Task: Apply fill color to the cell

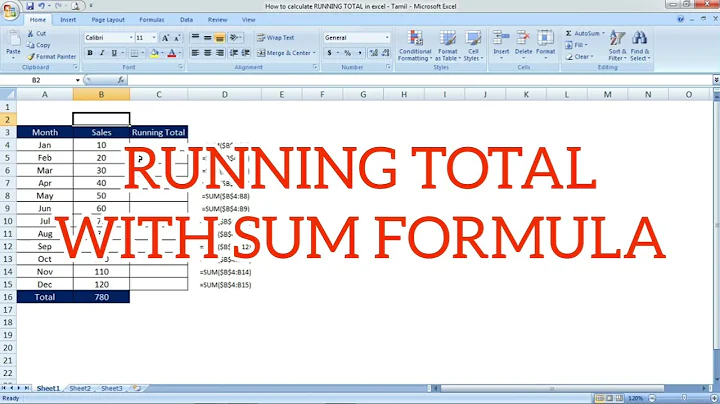Action: [x=154, y=53]
